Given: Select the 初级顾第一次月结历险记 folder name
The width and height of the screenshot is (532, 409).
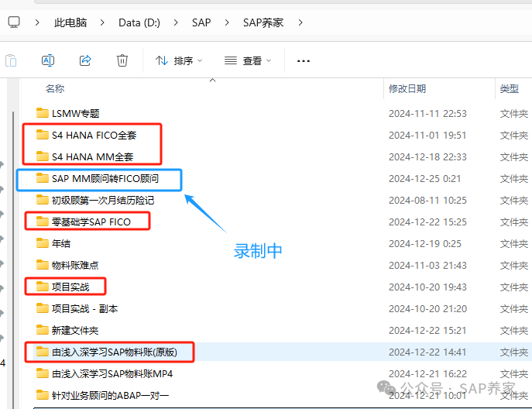Looking at the screenshot, I should [x=103, y=201].
